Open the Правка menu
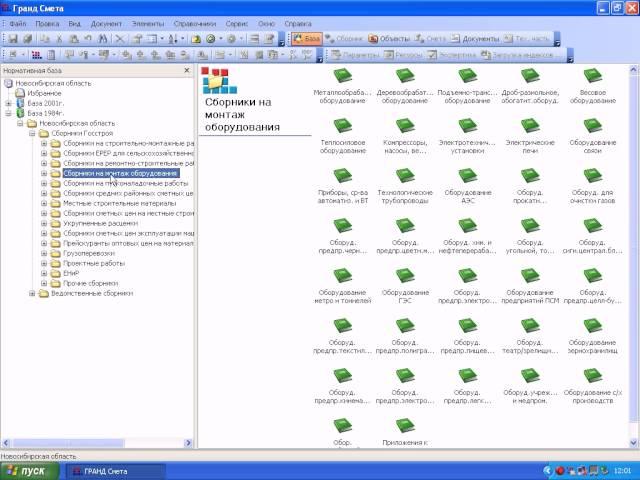Image resolution: width=640 pixels, height=480 pixels. pos(47,24)
